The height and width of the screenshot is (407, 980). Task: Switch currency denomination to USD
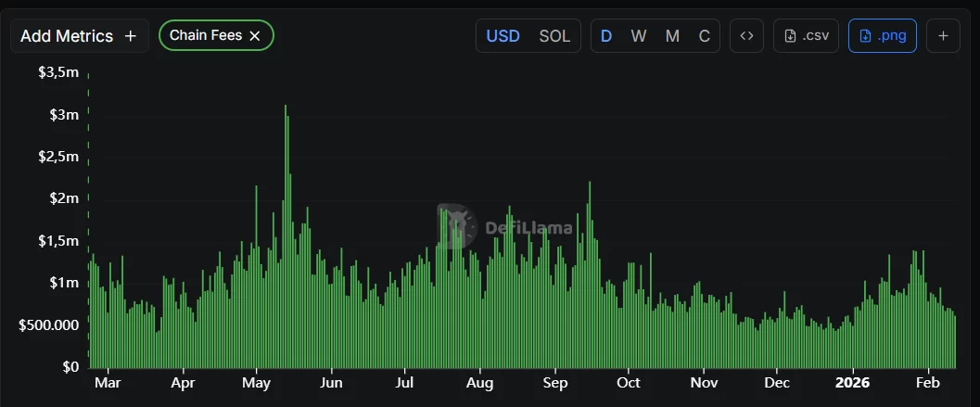coord(503,36)
